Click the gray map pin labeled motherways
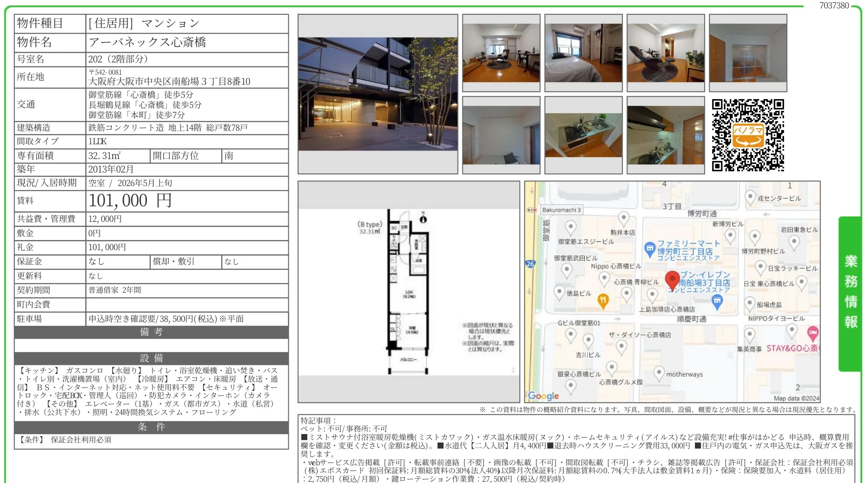The height and width of the screenshot is (483, 868). point(659,372)
